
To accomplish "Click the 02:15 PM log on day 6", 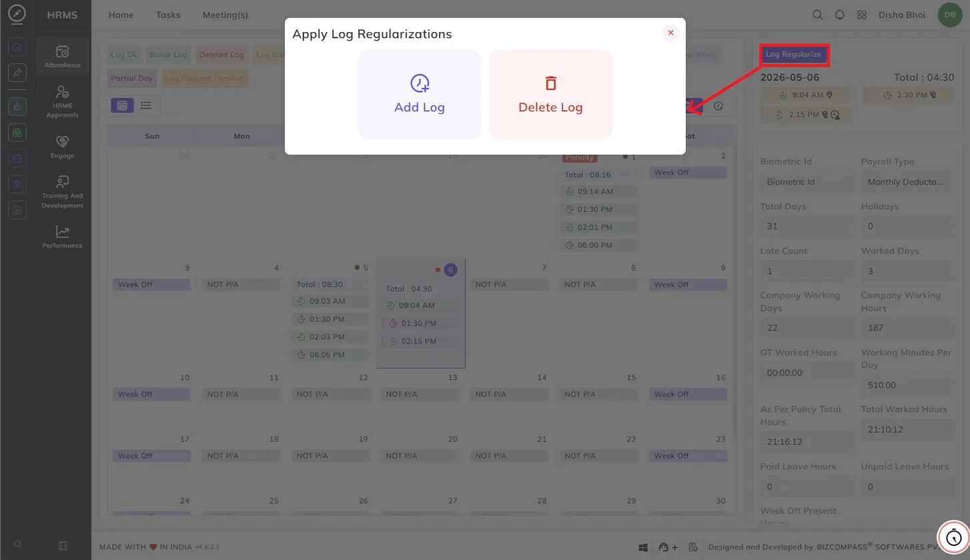I will click(420, 341).
